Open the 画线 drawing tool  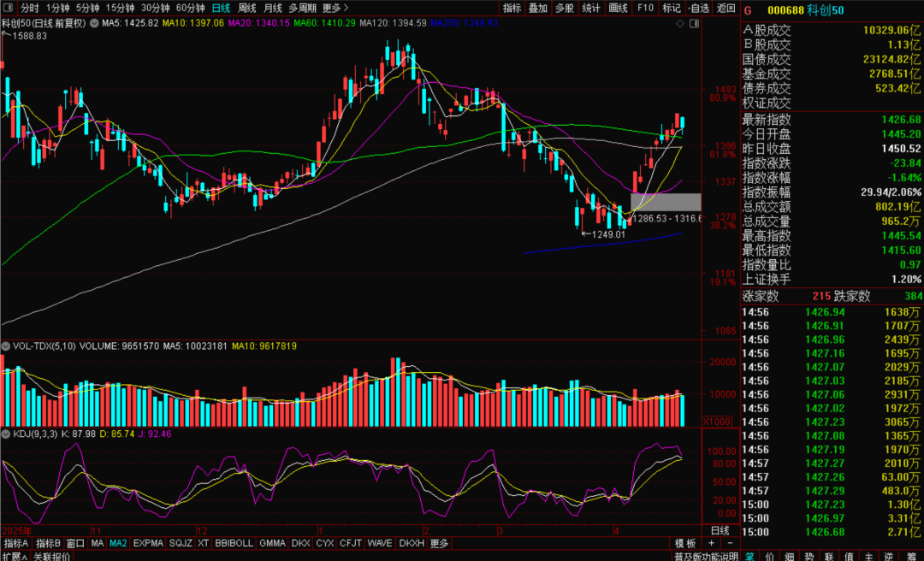619,9
